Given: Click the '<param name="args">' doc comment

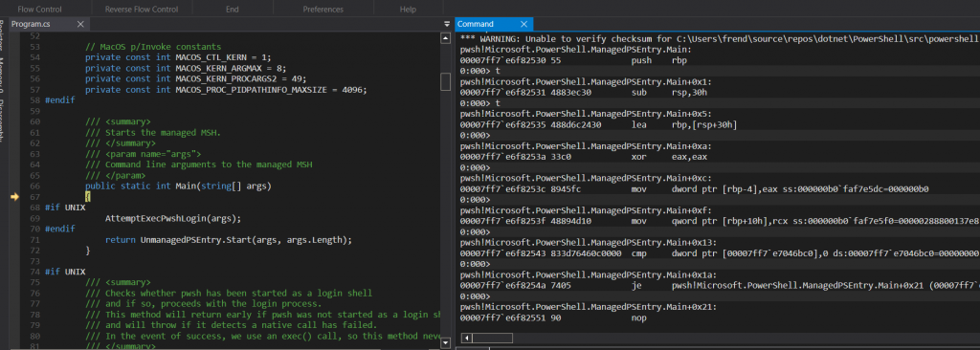Looking at the screenshot, I should click(x=144, y=154).
